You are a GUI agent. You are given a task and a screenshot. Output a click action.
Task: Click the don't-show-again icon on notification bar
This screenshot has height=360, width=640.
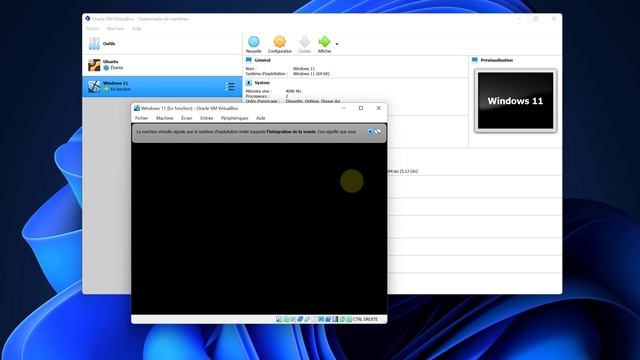pyautogui.click(x=378, y=132)
